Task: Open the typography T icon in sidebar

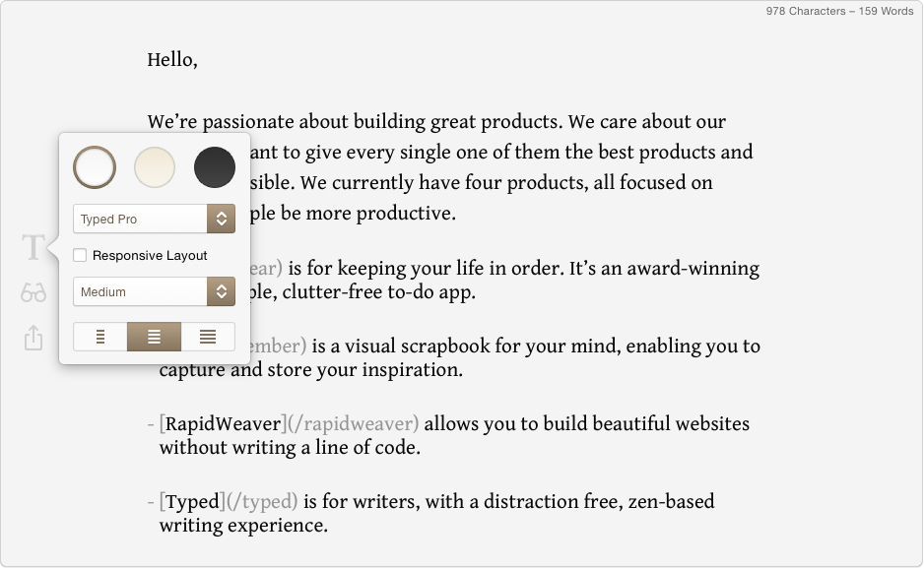Action: [x=33, y=247]
